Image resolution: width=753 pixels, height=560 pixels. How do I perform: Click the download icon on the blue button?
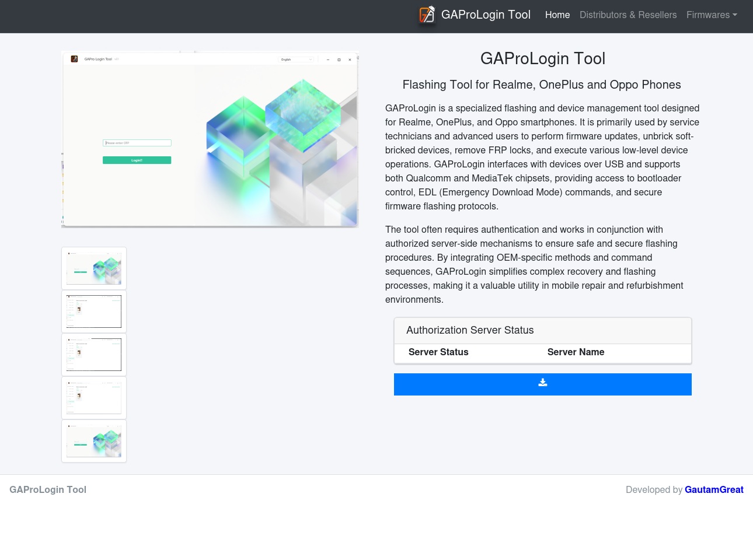(x=543, y=383)
